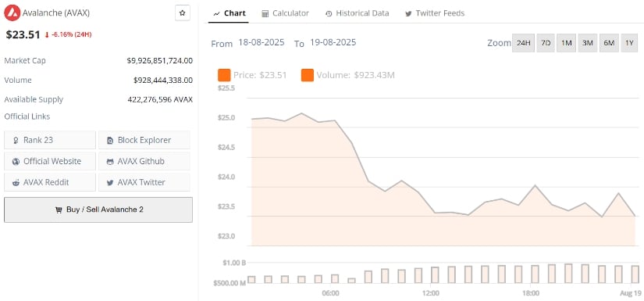This screenshot has width=644, height=301.
Task: Add AVAX to favorites with star icon
Action: (183, 13)
